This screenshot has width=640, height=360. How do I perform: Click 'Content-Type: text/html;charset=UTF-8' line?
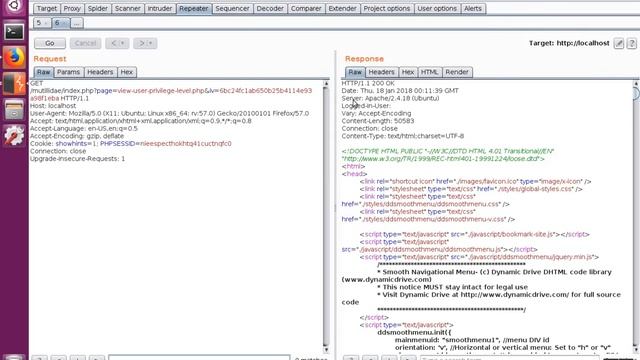coord(403,136)
